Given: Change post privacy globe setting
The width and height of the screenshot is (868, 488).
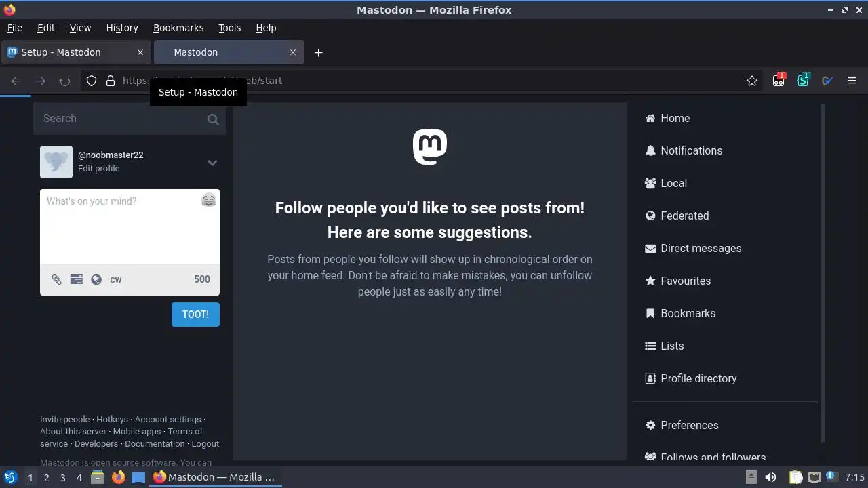Looking at the screenshot, I should tap(96, 279).
